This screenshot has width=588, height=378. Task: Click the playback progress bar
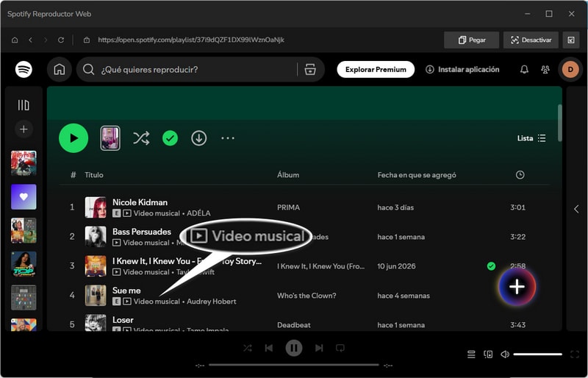click(294, 365)
